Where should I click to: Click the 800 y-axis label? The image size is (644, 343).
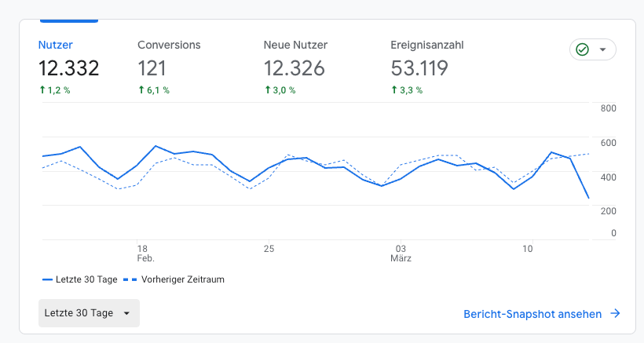coord(609,108)
